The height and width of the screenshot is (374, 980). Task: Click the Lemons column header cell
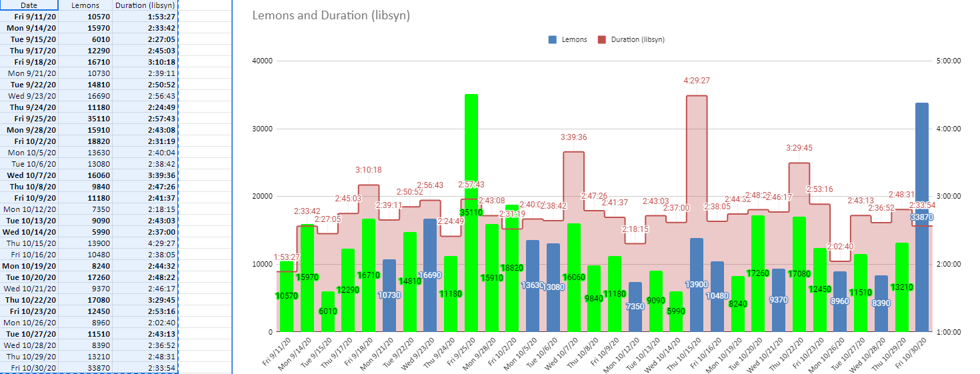point(85,5)
